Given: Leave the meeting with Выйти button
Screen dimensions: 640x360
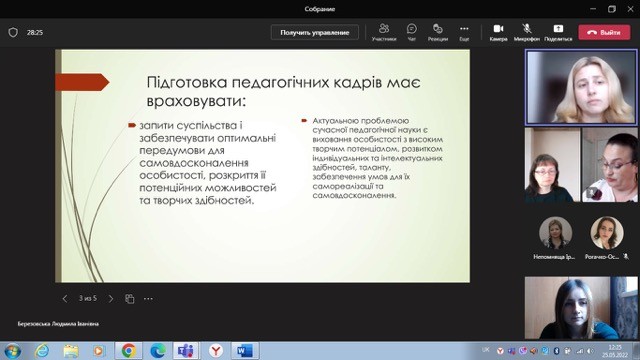Looking at the screenshot, I should pos(604,32).
